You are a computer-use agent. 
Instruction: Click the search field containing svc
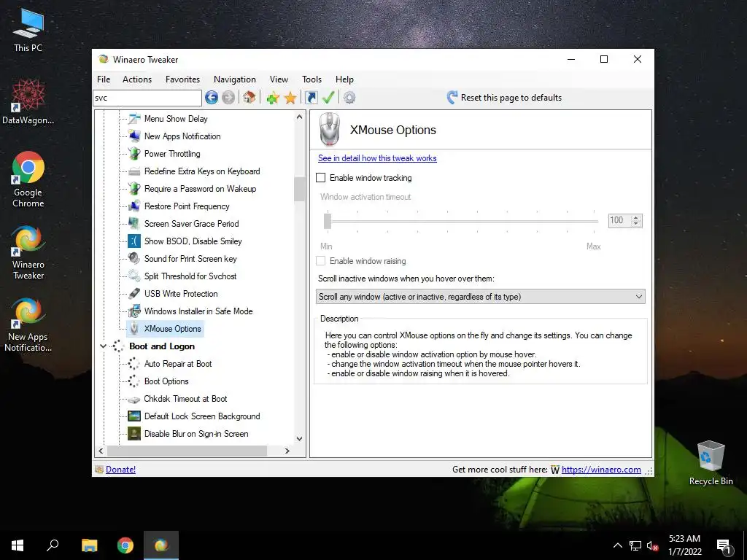(147, 98)
